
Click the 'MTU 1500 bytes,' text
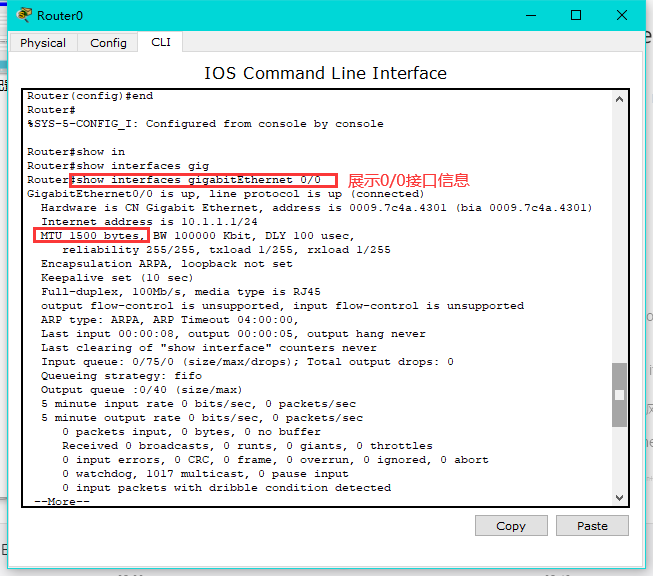[x=92, y=236]
